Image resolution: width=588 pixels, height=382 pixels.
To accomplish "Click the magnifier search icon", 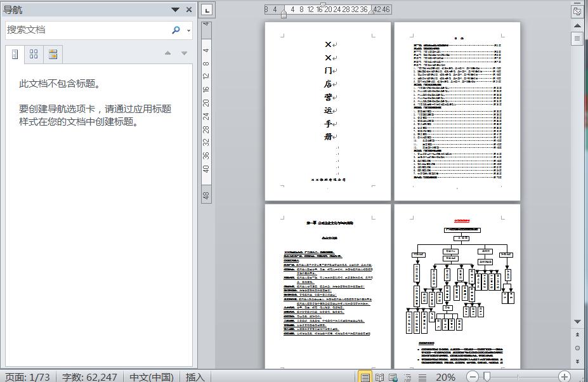I will tap(176, 30).
